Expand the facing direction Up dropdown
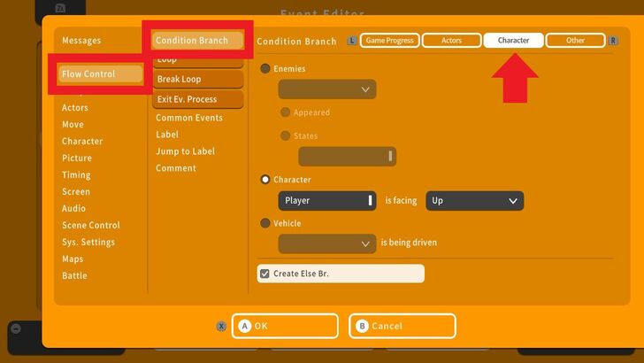Screen dimensions: 644x363 [x=474, y=201]
